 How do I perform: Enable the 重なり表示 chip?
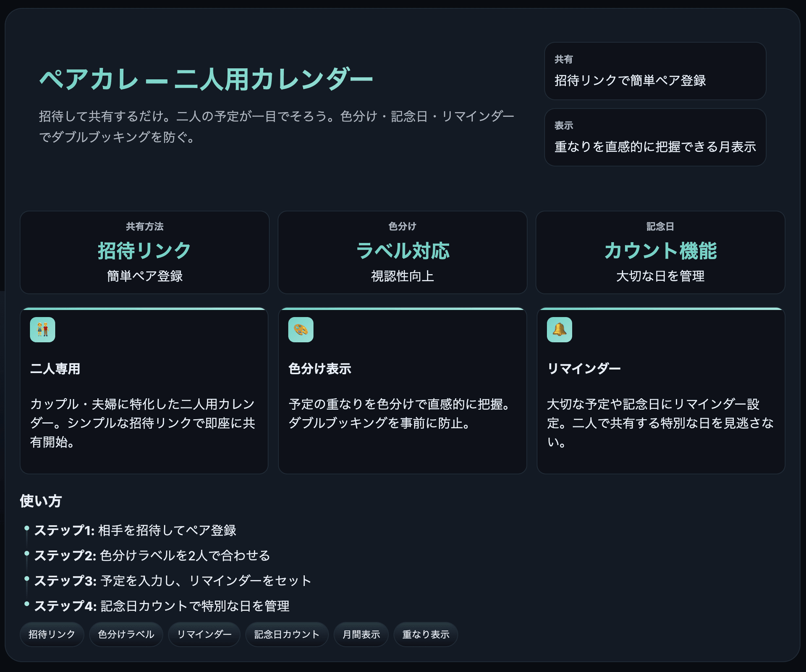[425, 635]
